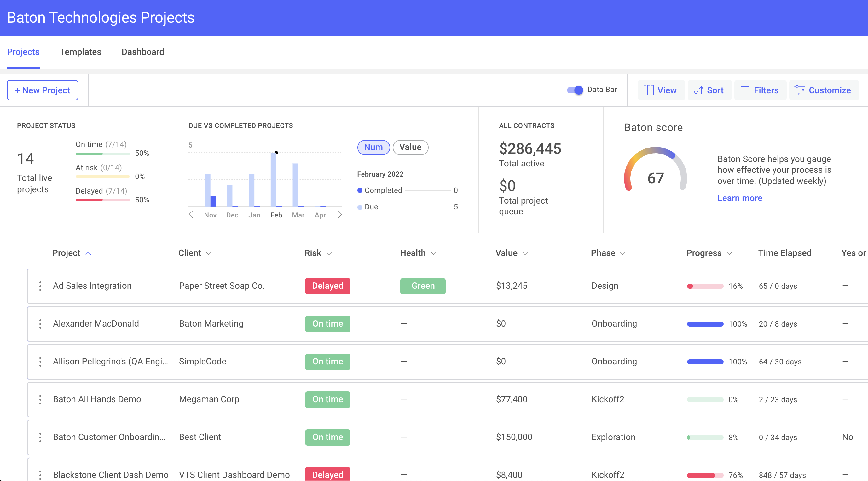Click the New Project button

click(43, 90)
